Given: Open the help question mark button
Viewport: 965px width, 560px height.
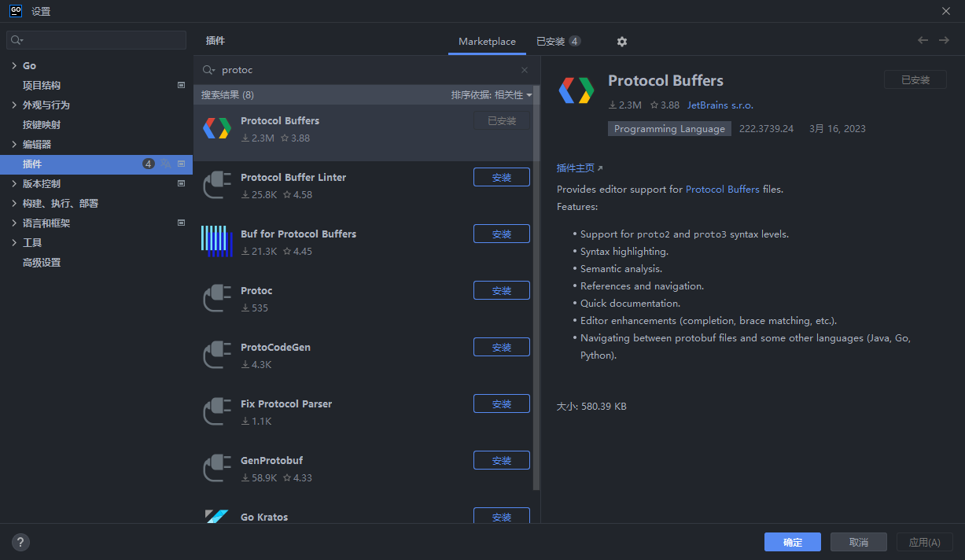Looking at the screenshot, I should (x=21, y=542).
